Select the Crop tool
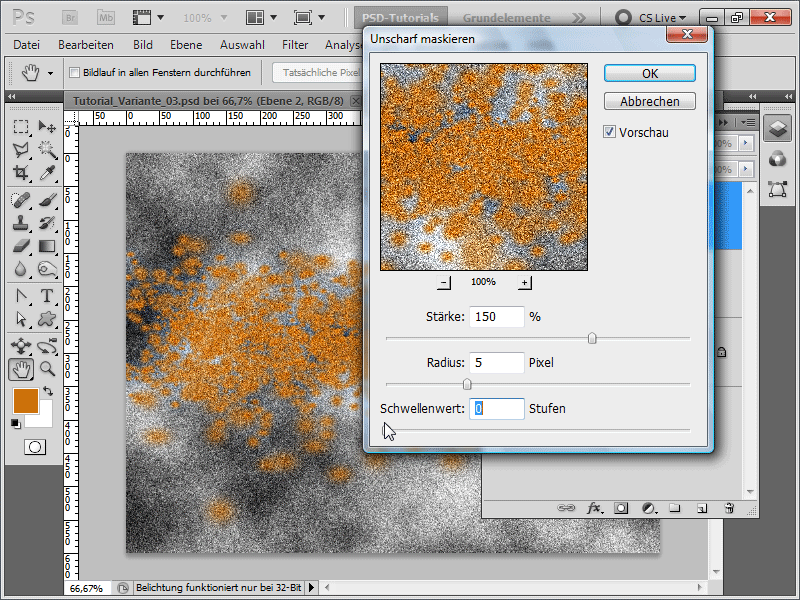 (20, 173)
